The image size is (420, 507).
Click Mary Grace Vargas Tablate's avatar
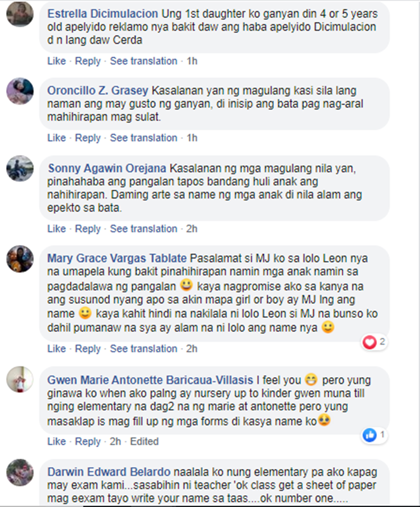tap(20, 259)
